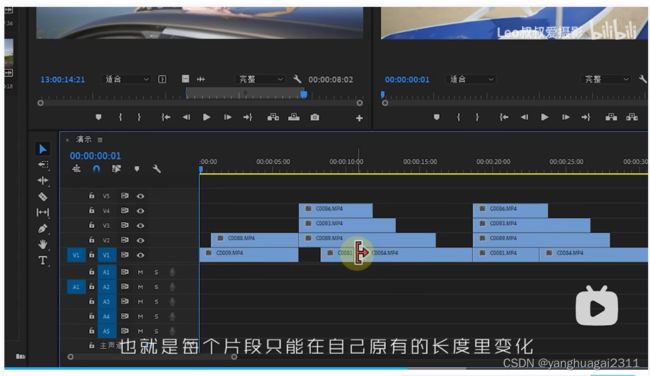Play the program monitor sequence
Viewport: 650px width, 376px height.
pos(545,117)
